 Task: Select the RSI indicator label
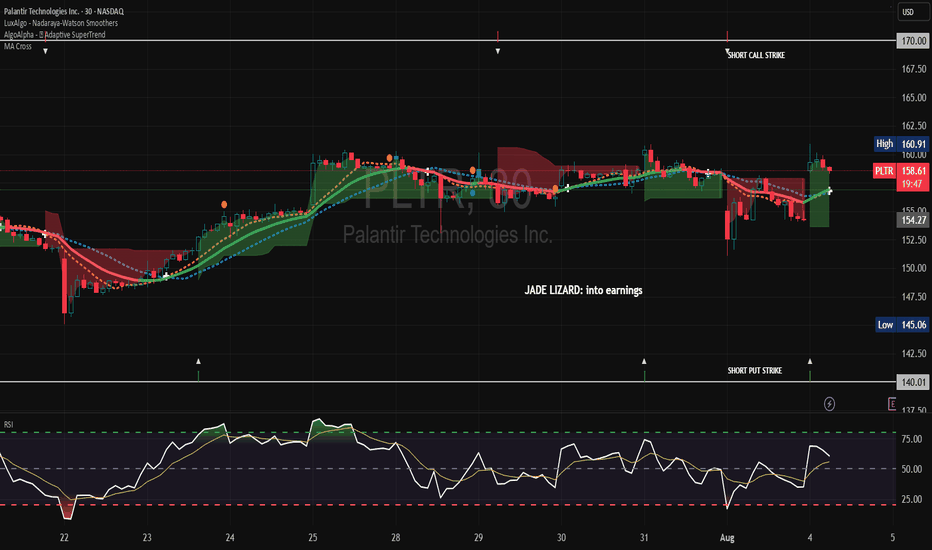pos(8,425)
